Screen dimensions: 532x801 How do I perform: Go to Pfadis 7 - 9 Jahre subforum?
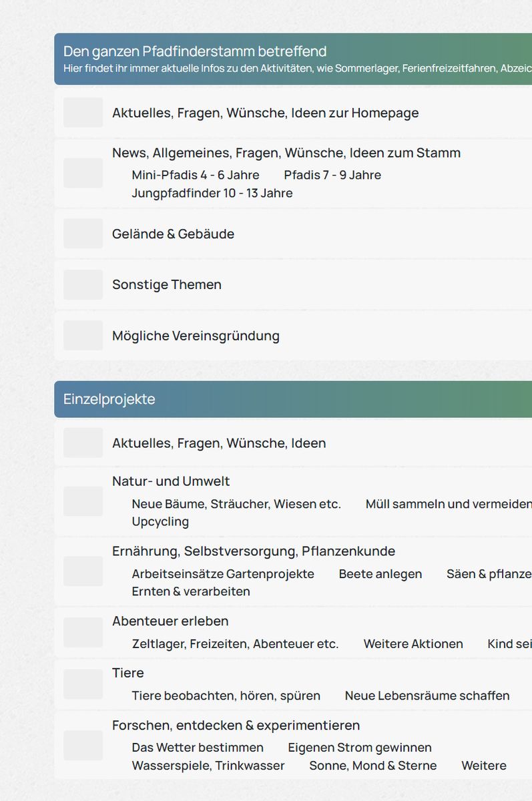(332, 175)
